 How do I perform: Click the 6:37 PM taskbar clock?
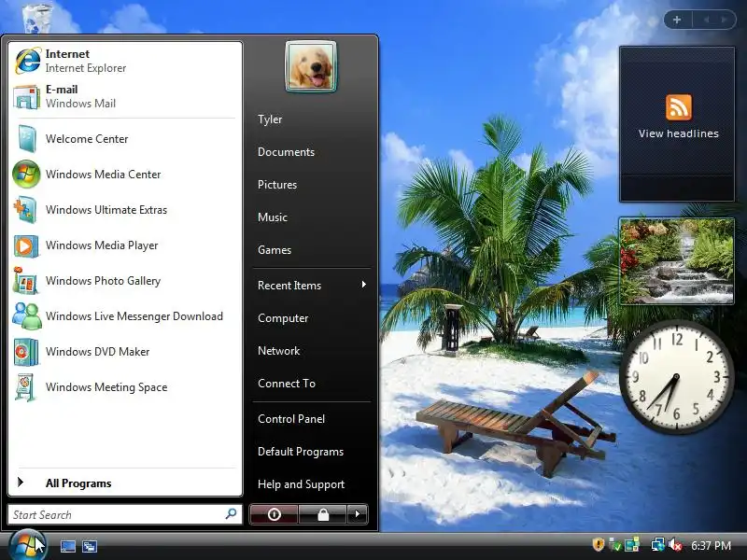click(711, 545)
